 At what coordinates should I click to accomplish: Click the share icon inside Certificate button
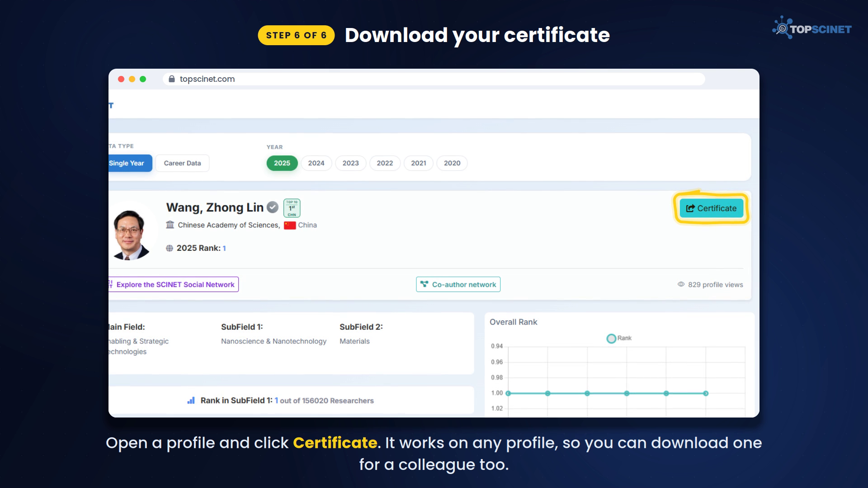(x=690, y=208)
